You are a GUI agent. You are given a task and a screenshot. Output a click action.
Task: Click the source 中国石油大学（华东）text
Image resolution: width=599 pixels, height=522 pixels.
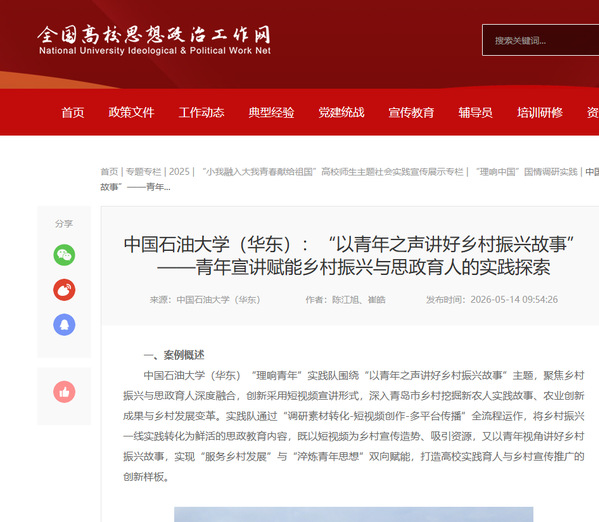(218, 300)
